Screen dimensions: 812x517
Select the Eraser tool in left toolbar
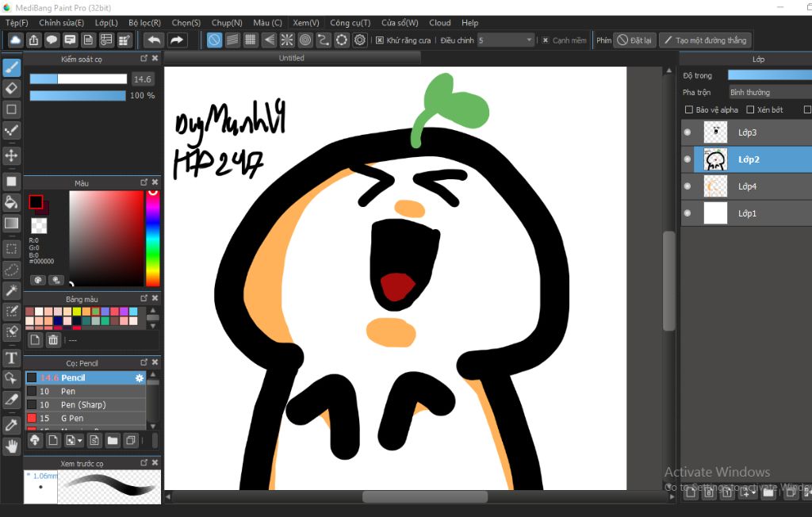(12, 87)
